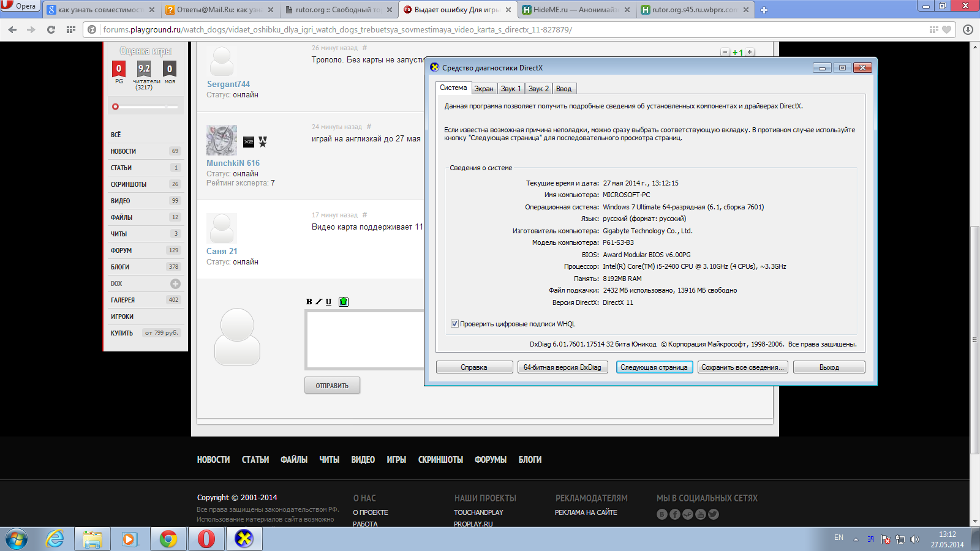The height and width of the screenshot is (551, 980).
Task: Switch to rutor.org Свободный tab
Action: click(x=338, y=10)
